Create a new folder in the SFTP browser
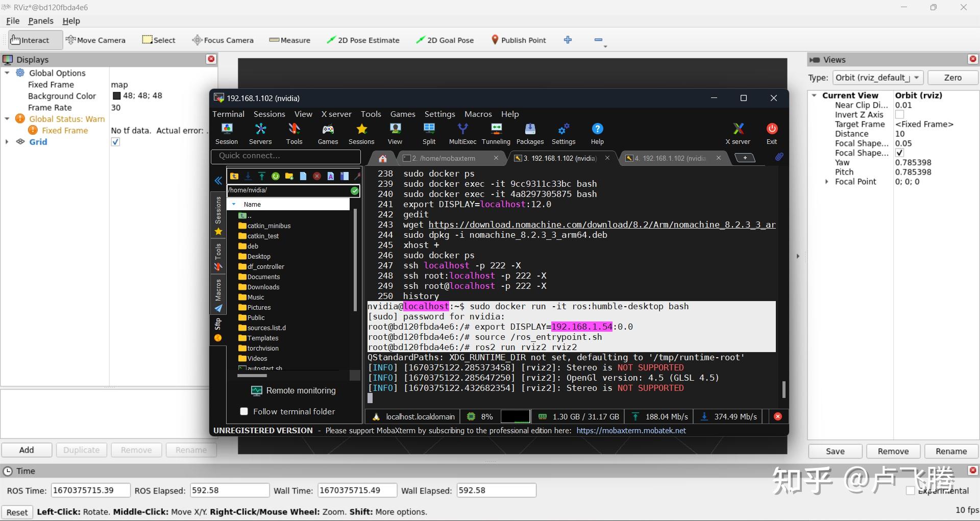980x521 pixels. point(289,176)
